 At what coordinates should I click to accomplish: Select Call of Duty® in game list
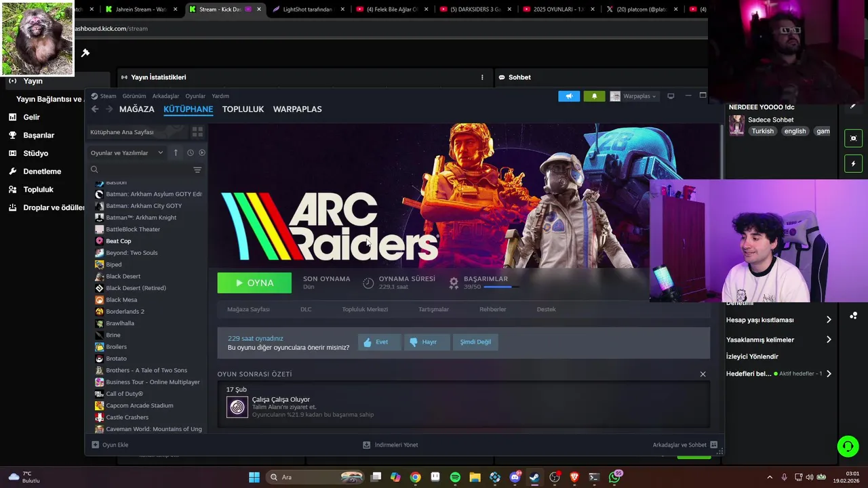(x=124, y=394)
